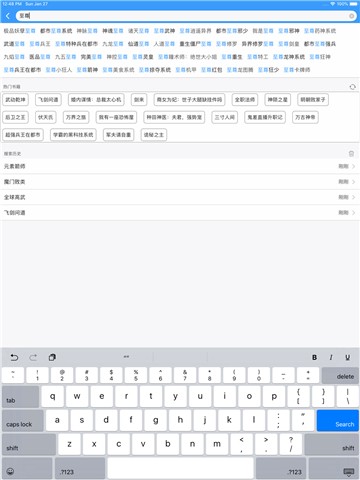Toggle the right shift key
Screen dimensions: 360x480
tap(332, 444)
